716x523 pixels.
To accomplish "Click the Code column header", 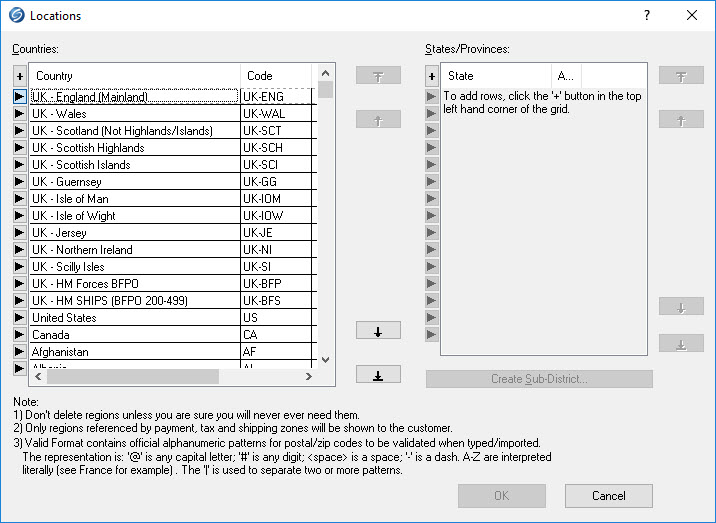I will click(x=276, y=76).
